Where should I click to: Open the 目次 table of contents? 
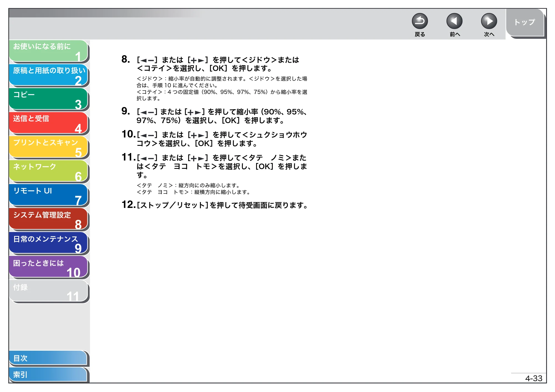point(48,358)
